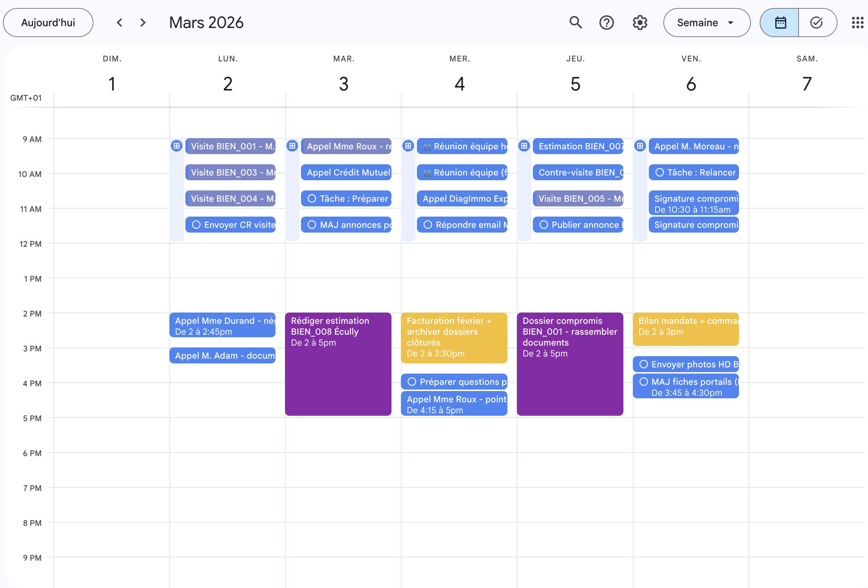Image resolution: width=868 pixels, height=588 pixels.
Task: Expand Monday's collapsed events icon
Action: [x=177, y=146]
